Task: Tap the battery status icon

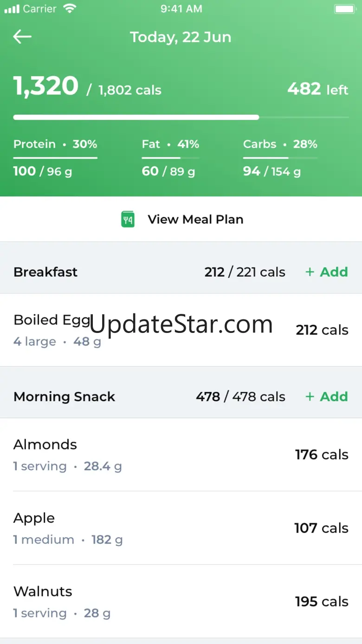Action: tap(344, 9)
